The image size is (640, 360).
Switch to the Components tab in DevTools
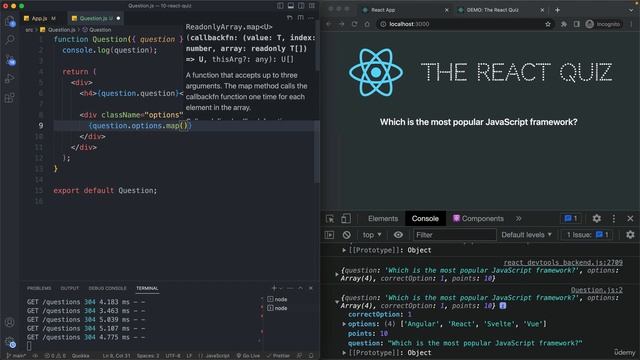(x=478, y=218)
